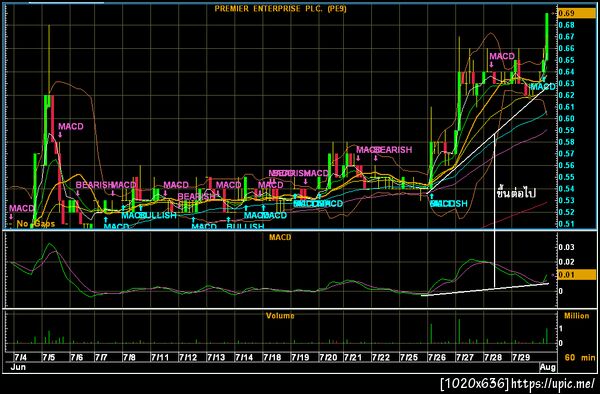Screen dimensions: 600x394
Task: Select the 7/7 date on time axis
Action: pos(101,358)
